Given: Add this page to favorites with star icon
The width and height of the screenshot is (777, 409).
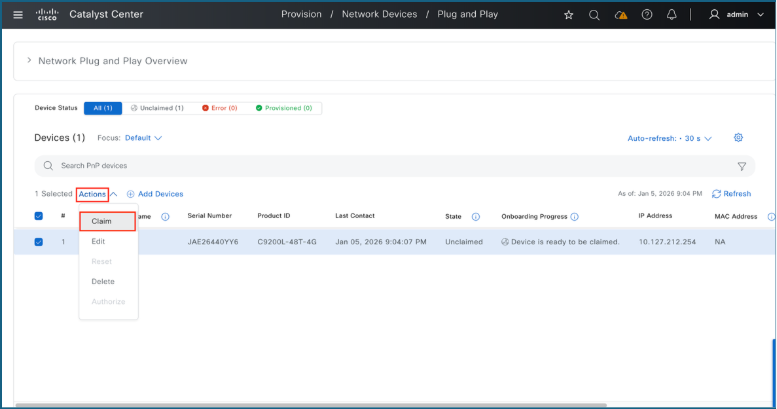Looking at the screenshot, I should click(568, 15).
